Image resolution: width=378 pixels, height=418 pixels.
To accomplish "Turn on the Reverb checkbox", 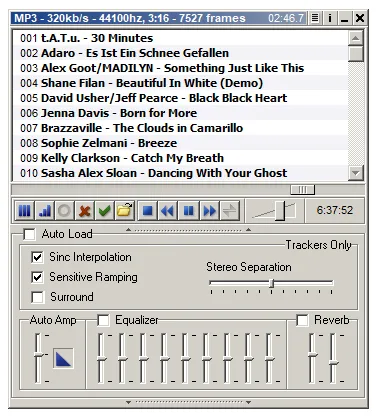I will point(302,320).
